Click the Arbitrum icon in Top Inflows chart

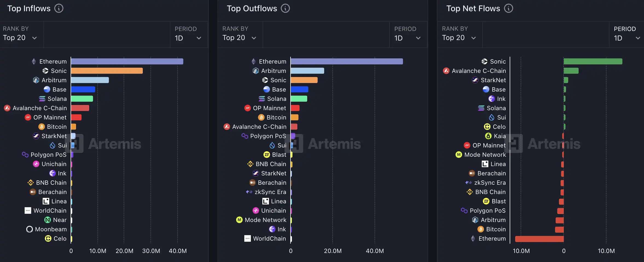click(36, 80)
